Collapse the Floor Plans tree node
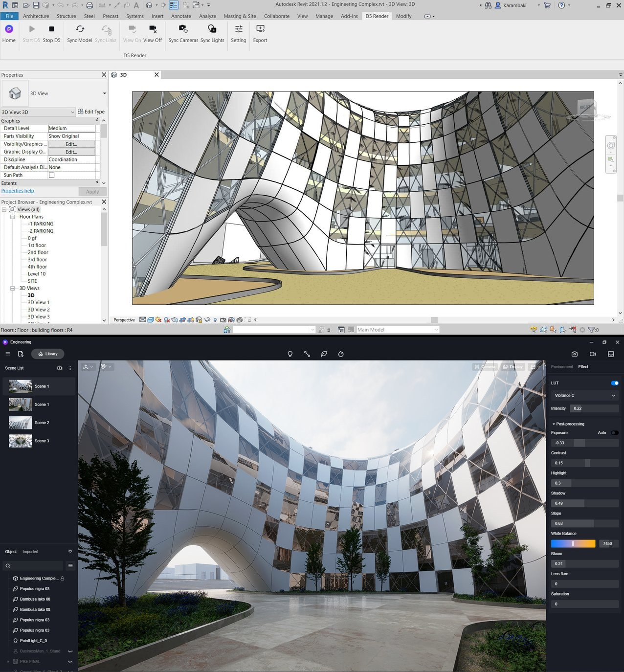Screen dimensions: 624x672 coord(12,217)
